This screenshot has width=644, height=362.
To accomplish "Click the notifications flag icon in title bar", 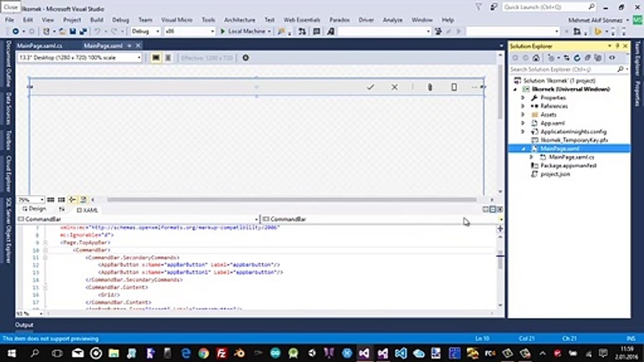I will tap(478, 7).
